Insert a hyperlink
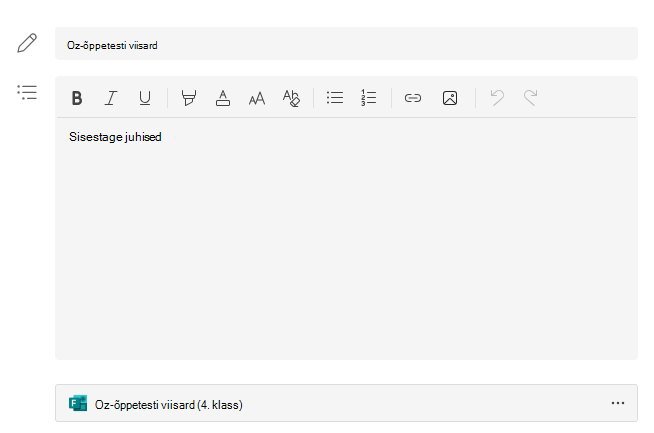This screenshot has height=433, width=654. 413,98
